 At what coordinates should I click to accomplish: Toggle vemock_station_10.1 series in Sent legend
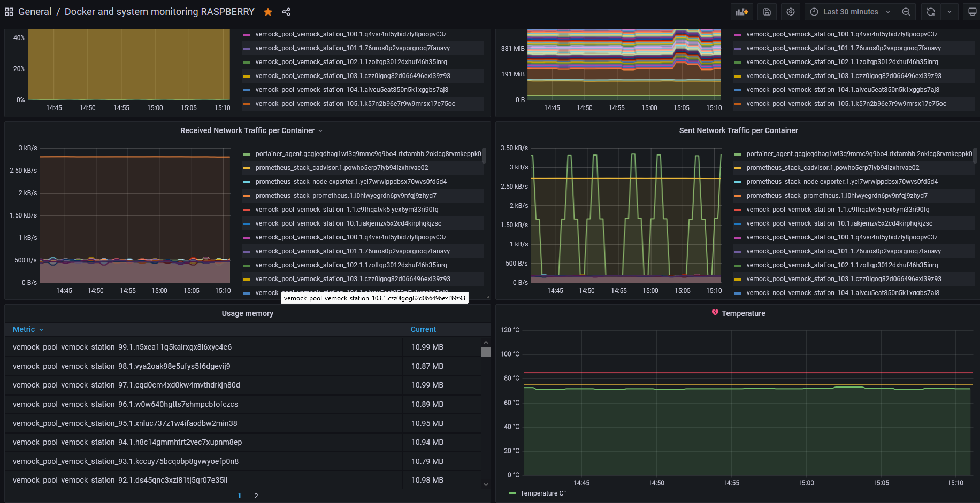point(839,223)
